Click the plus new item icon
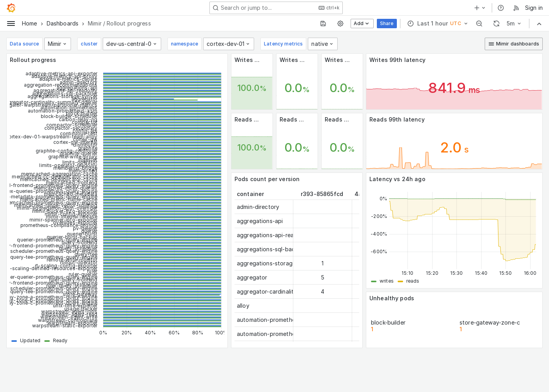The width and height of the screenshot is (549, 392). [x=480, y=8]
